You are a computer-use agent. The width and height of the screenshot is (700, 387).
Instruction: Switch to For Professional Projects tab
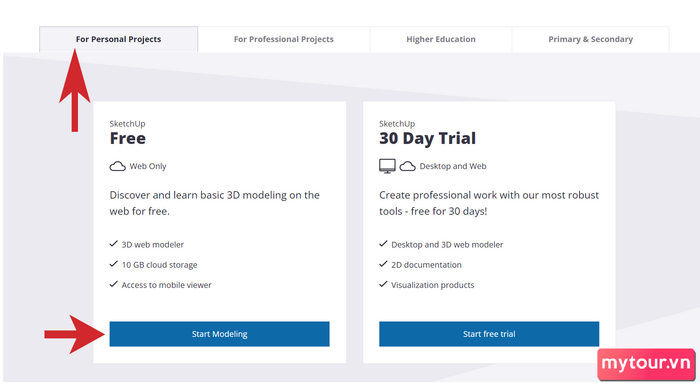pyautogui.click(x=283, y=39)
